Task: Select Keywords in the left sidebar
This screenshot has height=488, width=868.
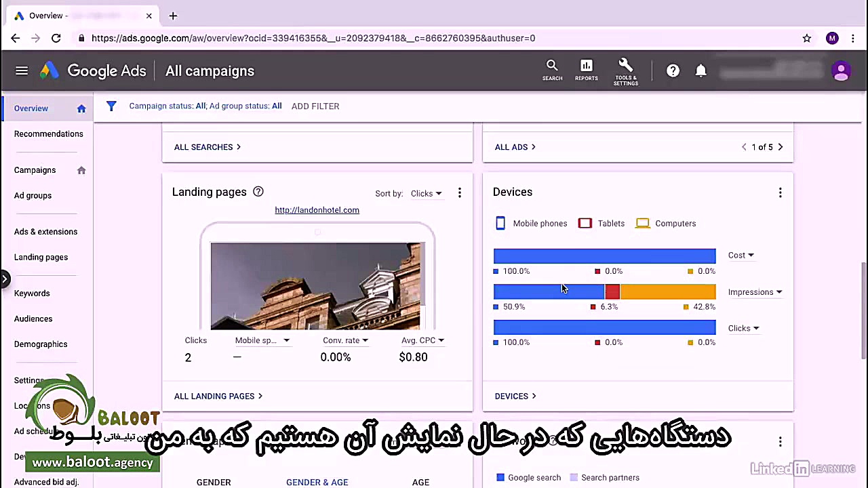Action: tap(32, 293)
